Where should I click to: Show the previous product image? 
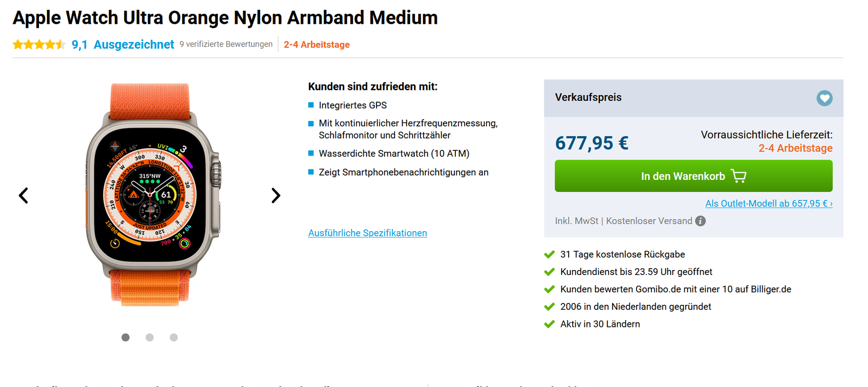click(24, 196)
